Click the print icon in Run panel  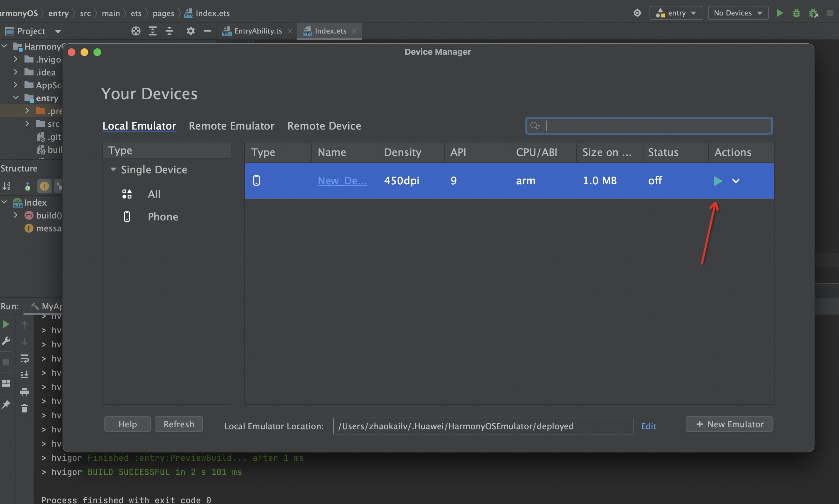pyautogui.click(x=24, y=392)
